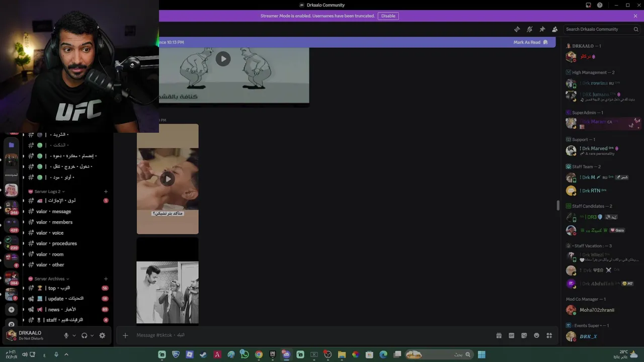
Task: Open pinned messages icon
Action: 542,29
